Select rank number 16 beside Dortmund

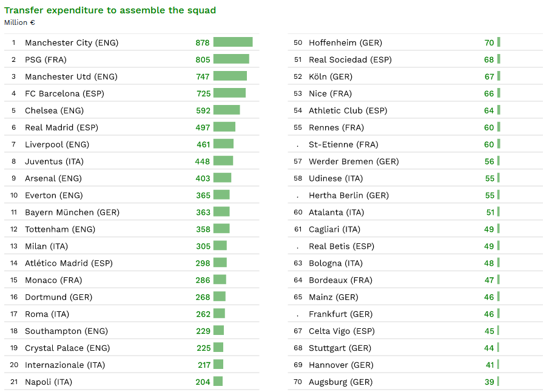[x=14, y=297]
